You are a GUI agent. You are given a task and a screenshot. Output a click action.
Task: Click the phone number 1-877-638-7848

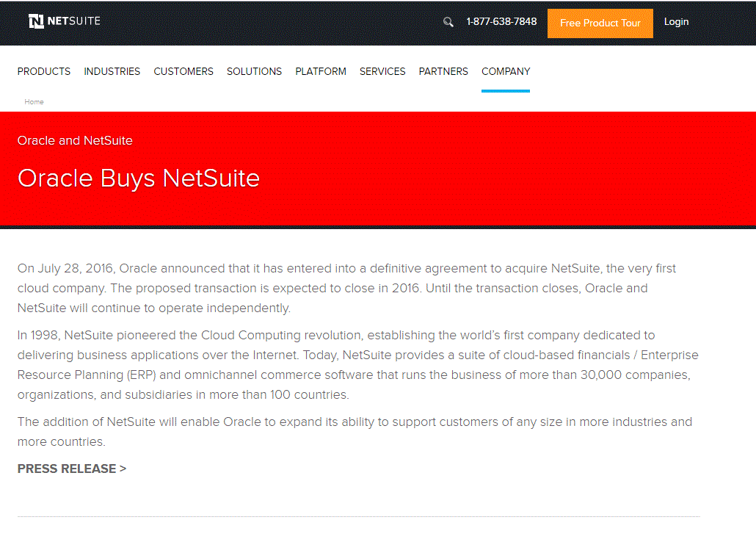(501, 22)
